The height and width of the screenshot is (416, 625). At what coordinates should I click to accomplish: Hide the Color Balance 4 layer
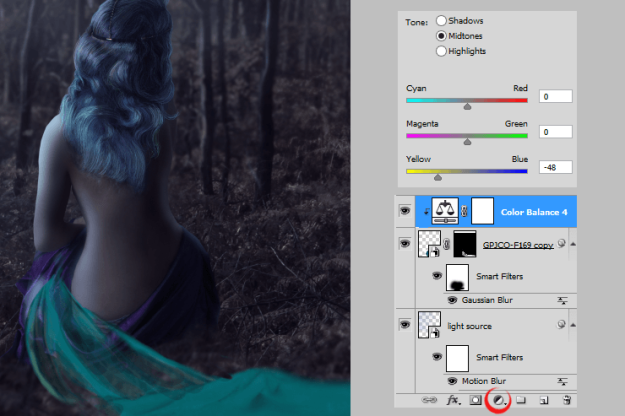click(x=405, y=210)
